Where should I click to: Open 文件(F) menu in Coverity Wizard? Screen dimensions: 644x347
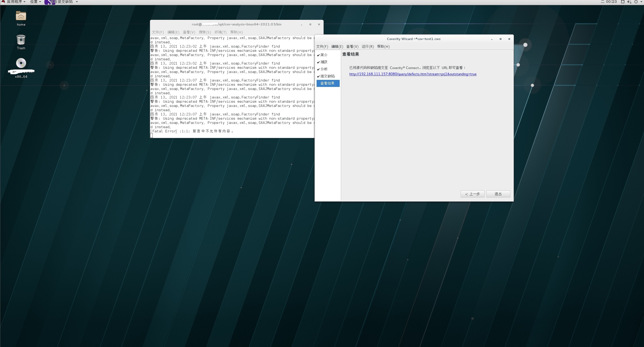(x=322, y=46)
